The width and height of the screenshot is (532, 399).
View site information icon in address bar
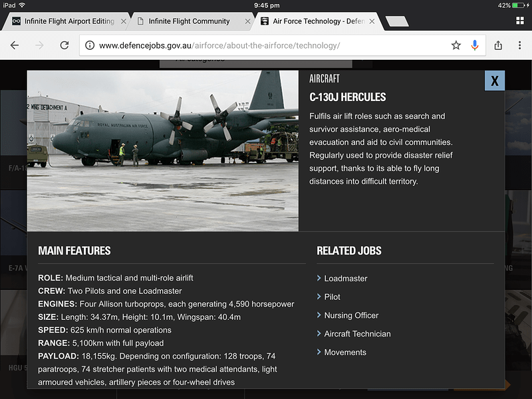(x=90, y=45)
